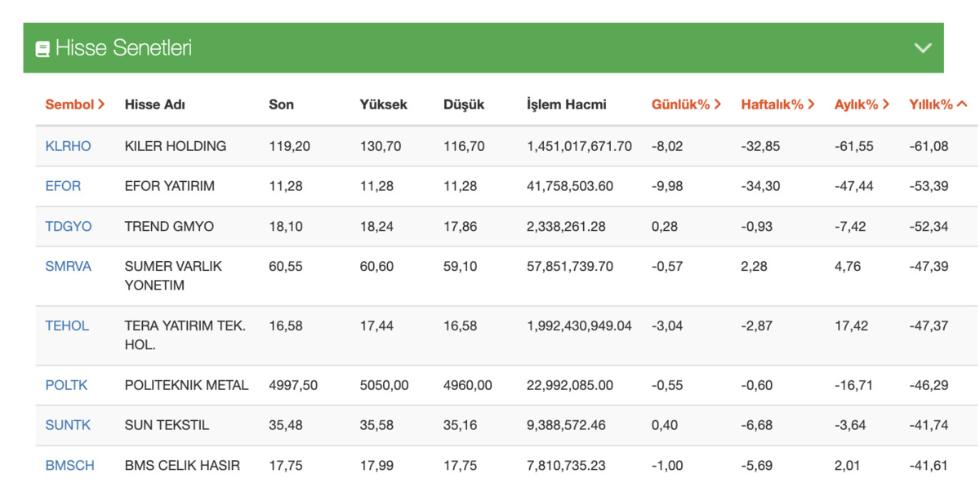Click TEHOL volume 1,992,430,949.04
Screen dimensions: 980x483
pyautogui.click(x=580, y=326)
